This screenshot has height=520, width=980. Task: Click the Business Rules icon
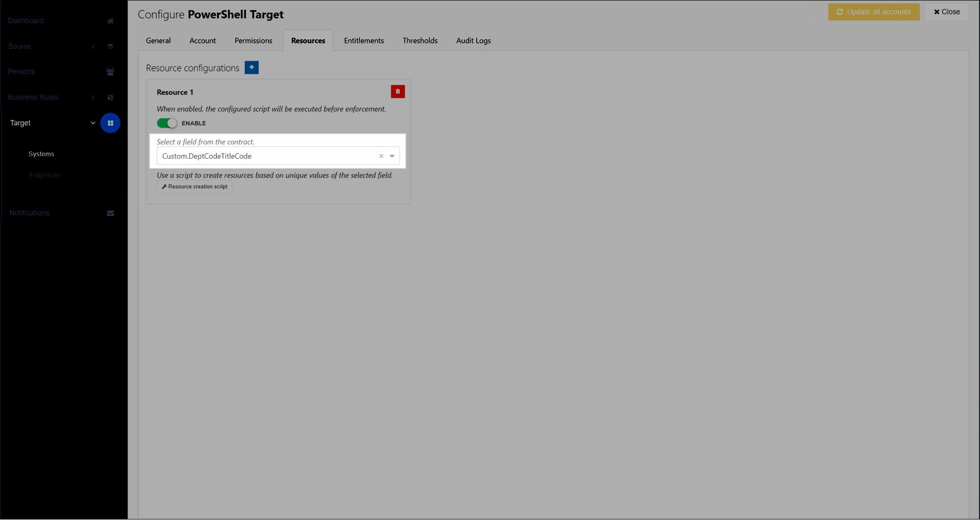[110, 97]
